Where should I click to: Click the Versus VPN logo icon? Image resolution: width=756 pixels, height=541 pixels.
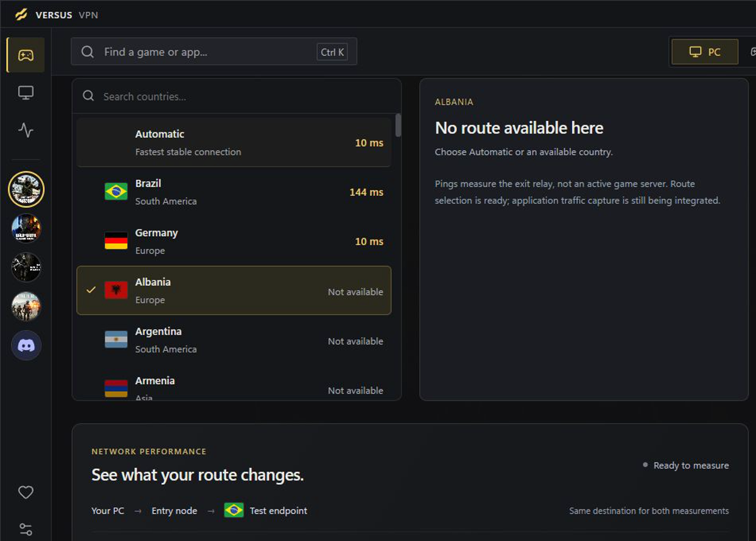pos(21,14)
